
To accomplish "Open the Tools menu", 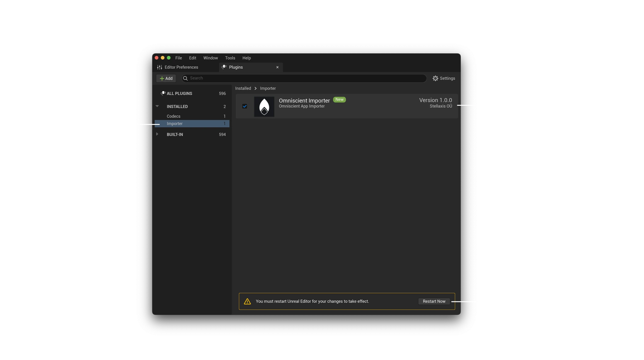I will point(230,58).
